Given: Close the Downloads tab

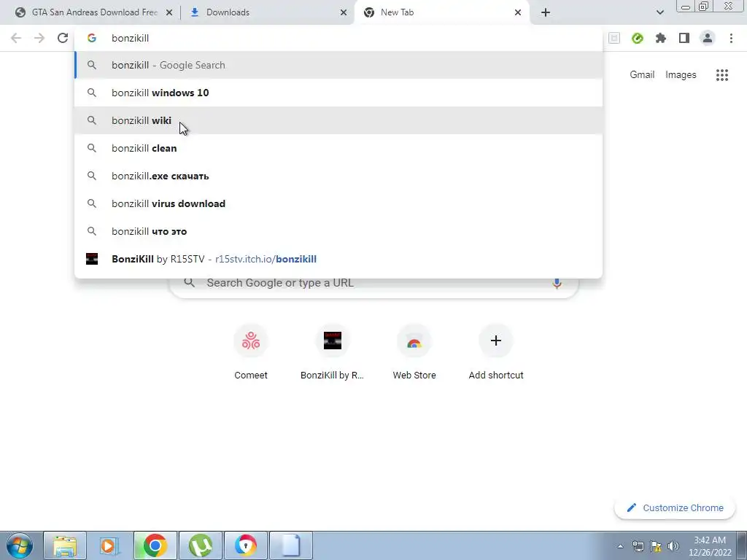Looking at the screenshot, I should (x=344, y=12).
